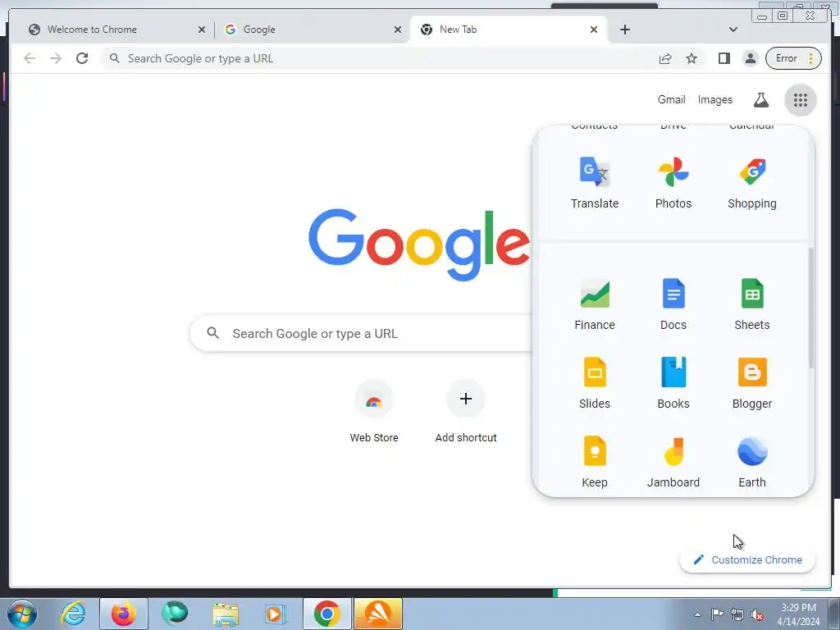Close the Google tab
The image size is (840, 630).
(x=398, y=30)
